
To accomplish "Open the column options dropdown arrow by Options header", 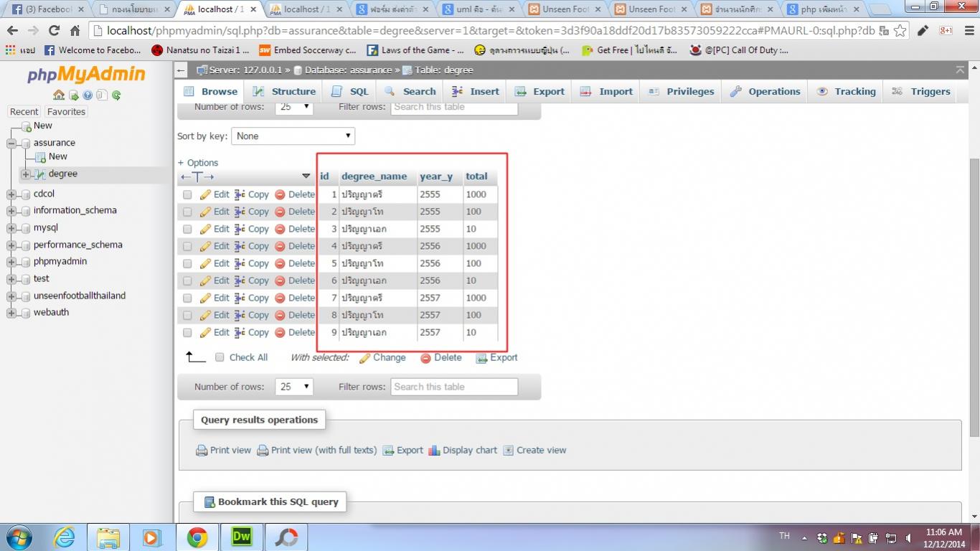I will pos(306,176).
